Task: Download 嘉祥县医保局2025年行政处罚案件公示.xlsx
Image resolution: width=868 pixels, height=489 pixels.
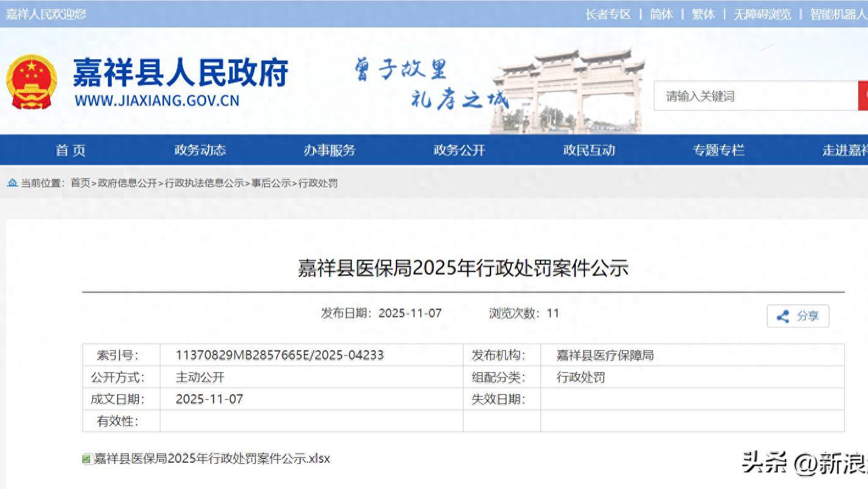Action: [212, 458]
